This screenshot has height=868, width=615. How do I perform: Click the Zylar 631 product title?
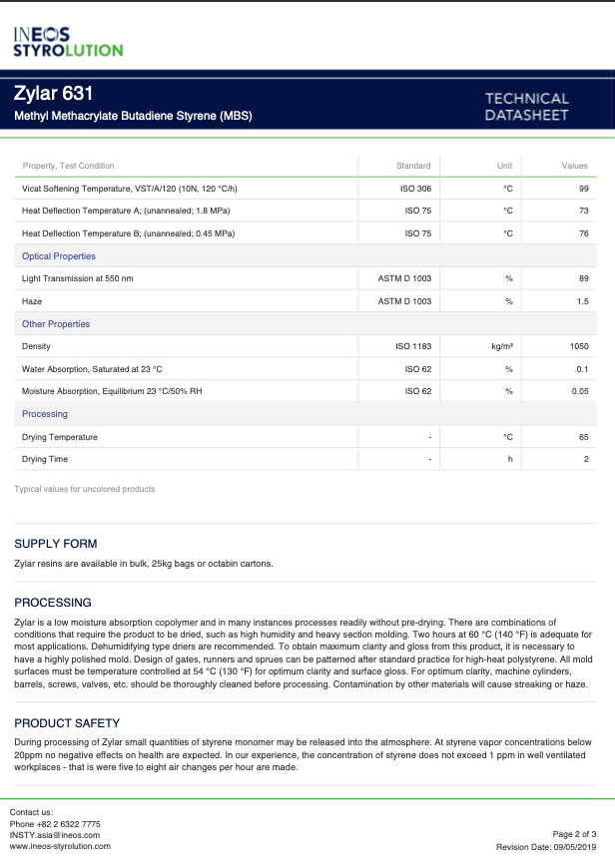click(x=54, y=95)
